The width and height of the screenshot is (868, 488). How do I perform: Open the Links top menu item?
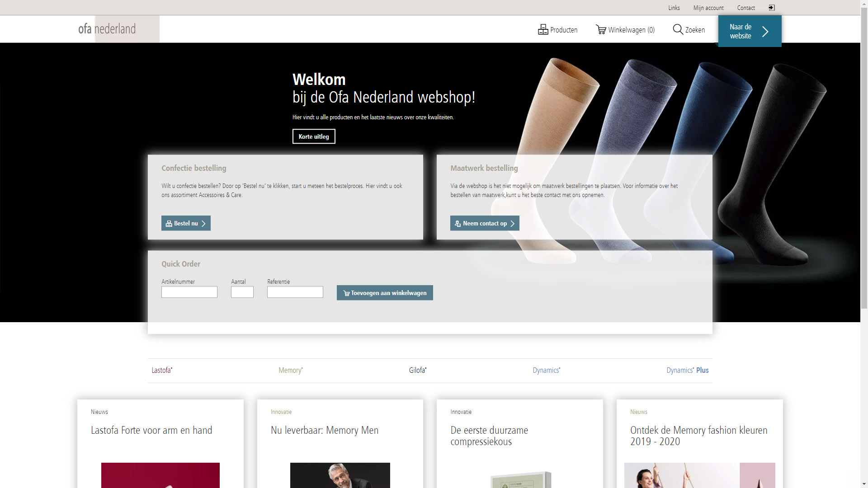pyautogui.click(x=674, y=8)
